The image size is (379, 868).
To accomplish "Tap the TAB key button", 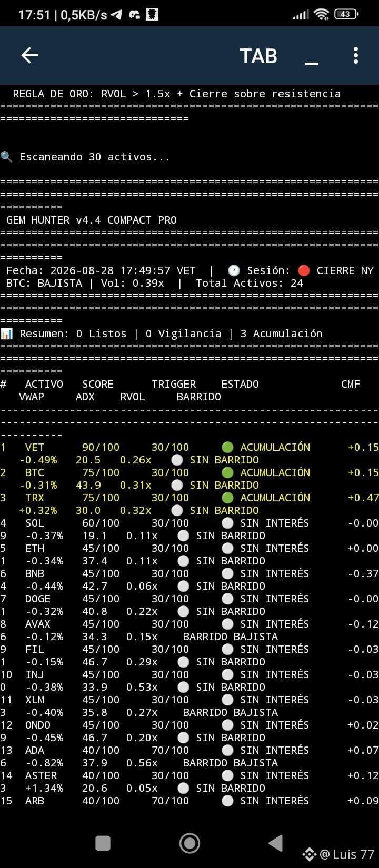I will 258,56.
